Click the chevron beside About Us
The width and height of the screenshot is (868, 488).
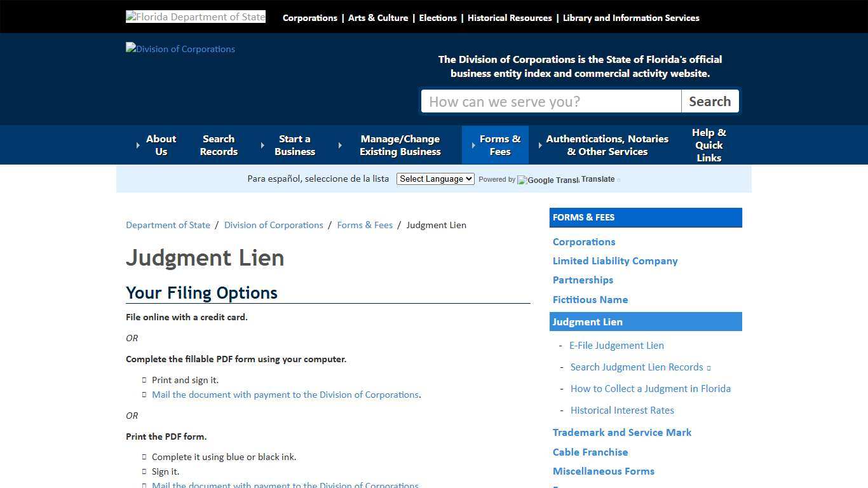point(137,145)
